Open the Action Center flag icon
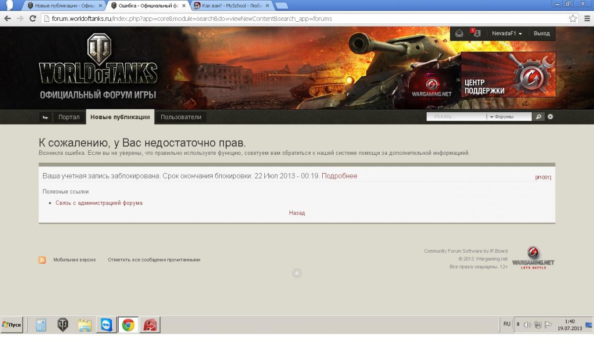 click(x=548, y=325)
